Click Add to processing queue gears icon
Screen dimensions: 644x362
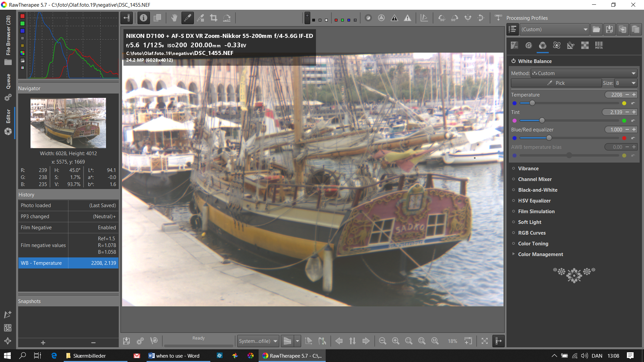(x=140, y=341)
